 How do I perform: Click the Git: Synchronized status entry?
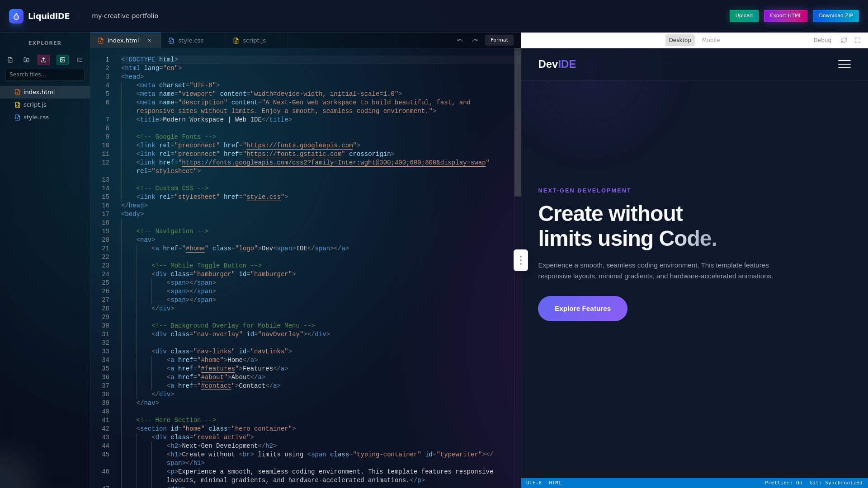click(836, 483)
